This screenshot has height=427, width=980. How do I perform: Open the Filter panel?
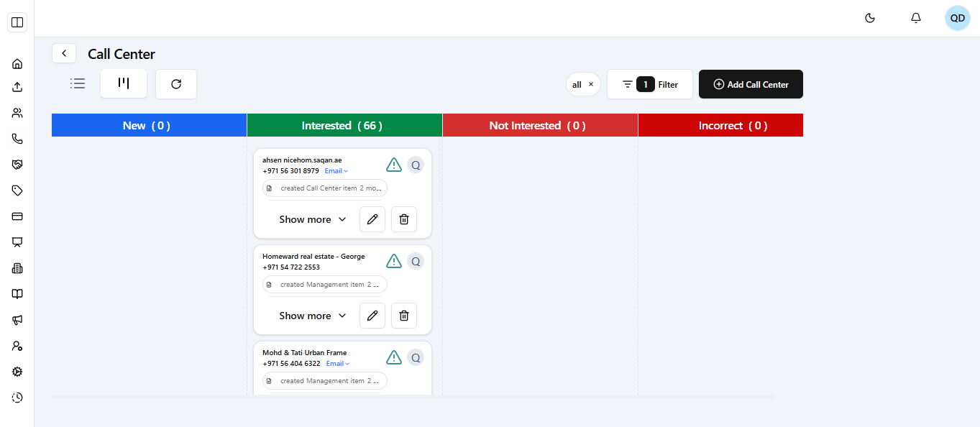650,84
